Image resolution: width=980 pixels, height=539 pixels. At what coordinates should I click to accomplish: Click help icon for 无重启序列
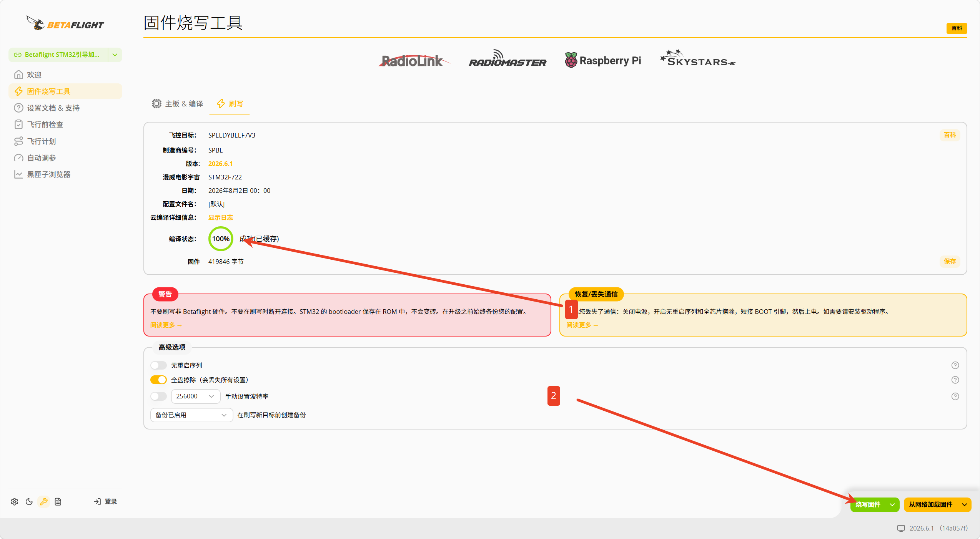(x=955, y=365)
